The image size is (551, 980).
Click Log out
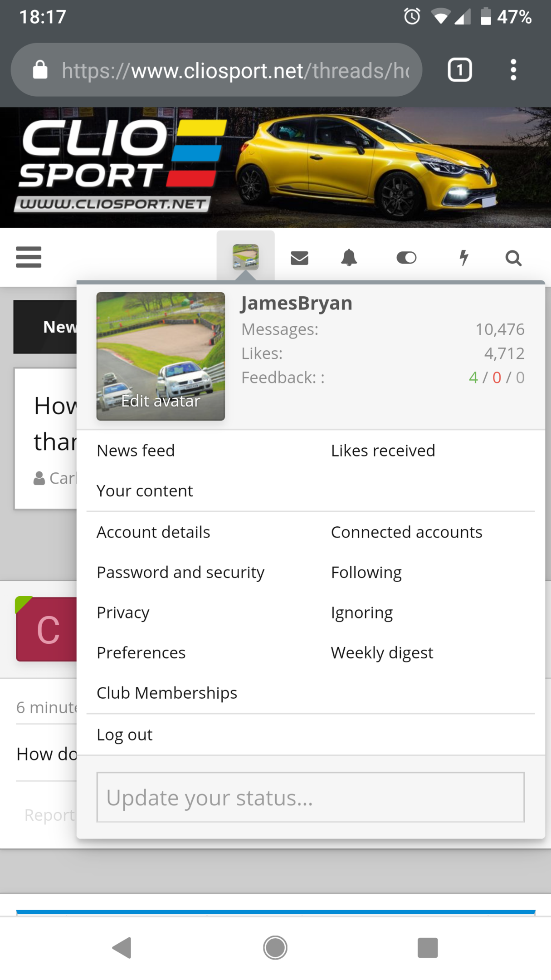tap(125, 735)
